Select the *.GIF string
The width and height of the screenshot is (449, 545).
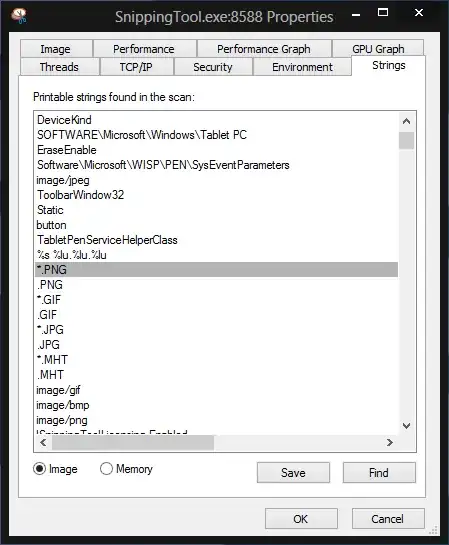coord(217,300)
